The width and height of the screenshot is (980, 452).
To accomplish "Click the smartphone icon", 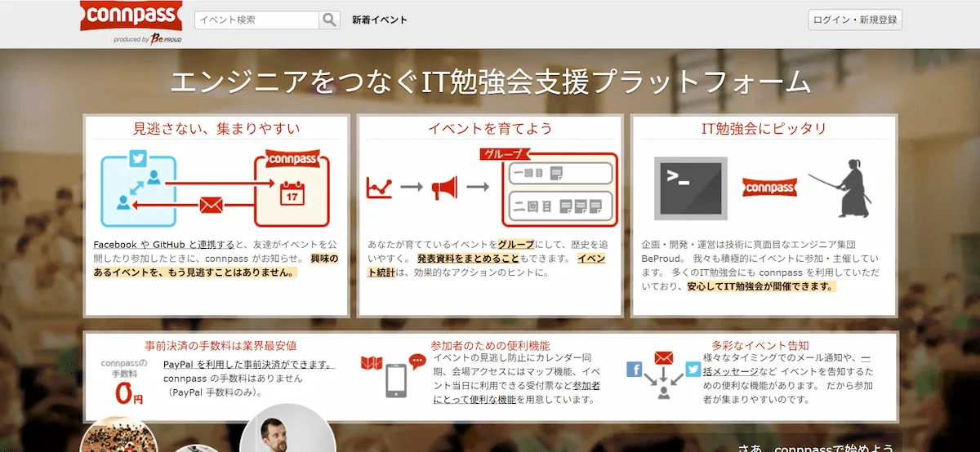I will (x=396, y=380).
